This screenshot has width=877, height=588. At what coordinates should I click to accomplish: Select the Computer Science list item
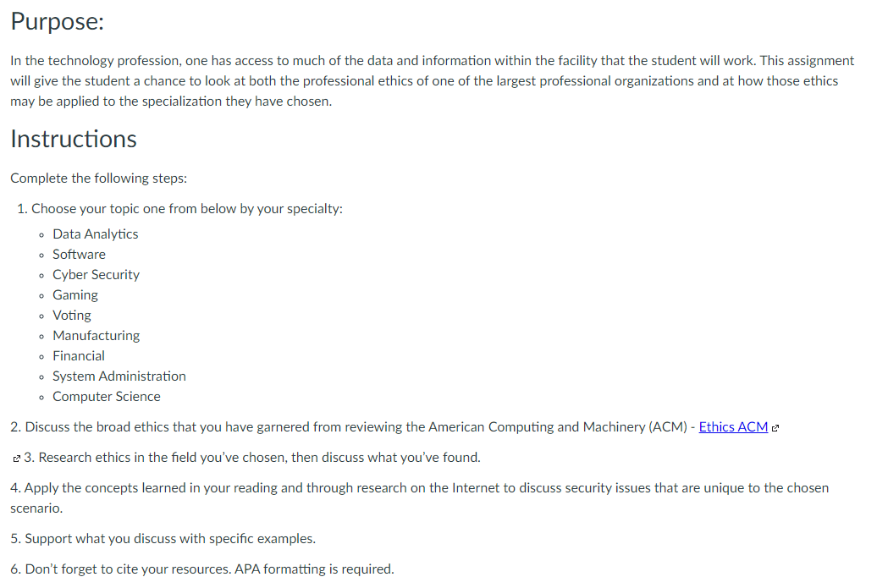coord(107,396)
